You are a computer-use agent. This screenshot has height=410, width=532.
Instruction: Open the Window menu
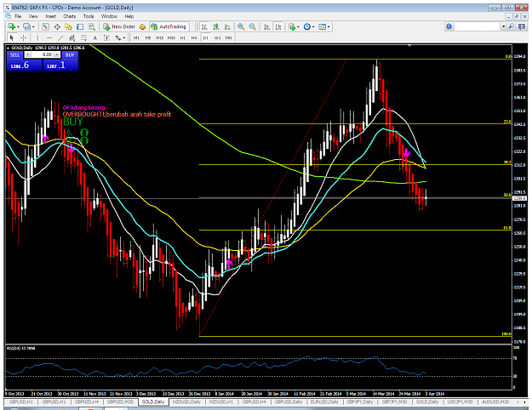click(x=109, y=16)
